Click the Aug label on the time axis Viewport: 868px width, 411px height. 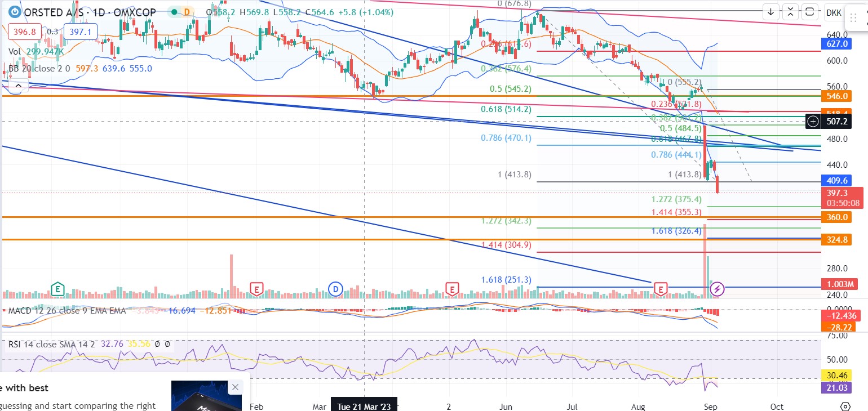coord(638,406)
